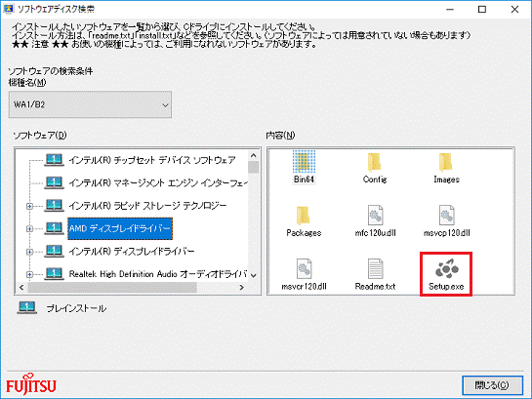The height and width of the screenshot is (399, 532).
Task: Click software list scroll right arrow
Action: coord(241,287)
